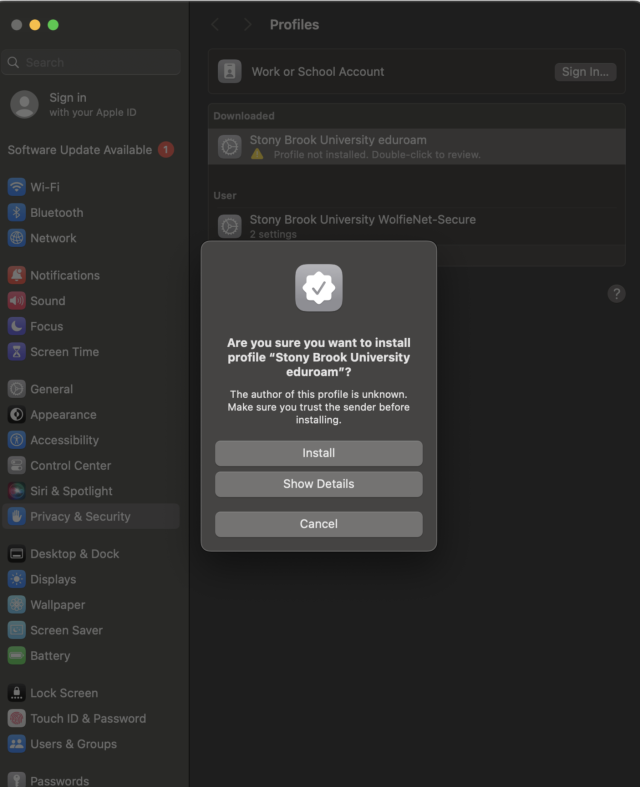
Task: Click the Siri & Spotlight icon
Action: 17,491
